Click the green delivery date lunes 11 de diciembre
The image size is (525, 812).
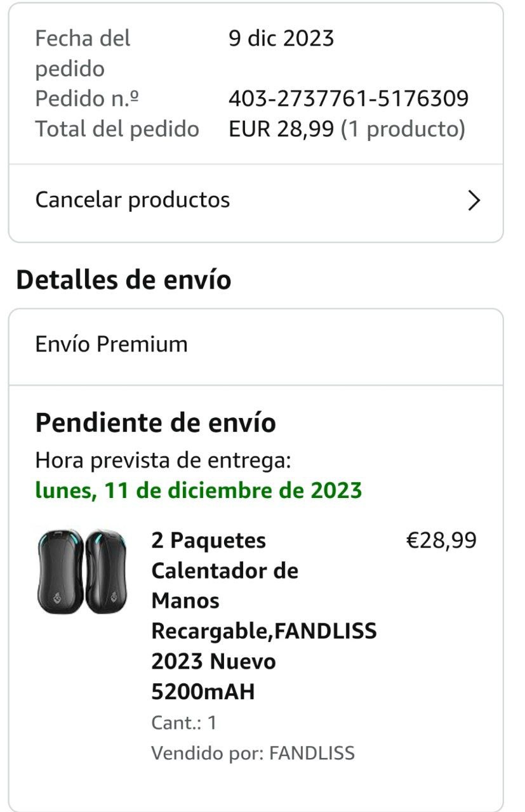click(x=198, y=490)
